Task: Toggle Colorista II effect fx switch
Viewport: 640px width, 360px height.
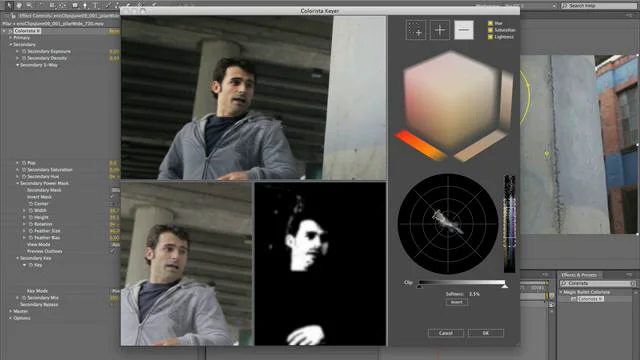Action: coord(11,31)
